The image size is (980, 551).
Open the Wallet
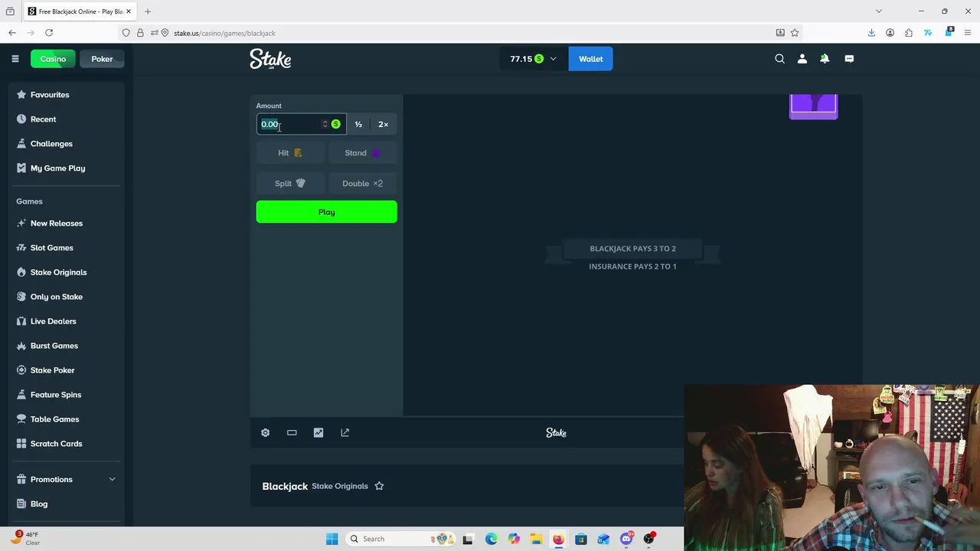[x=590, y=59]
